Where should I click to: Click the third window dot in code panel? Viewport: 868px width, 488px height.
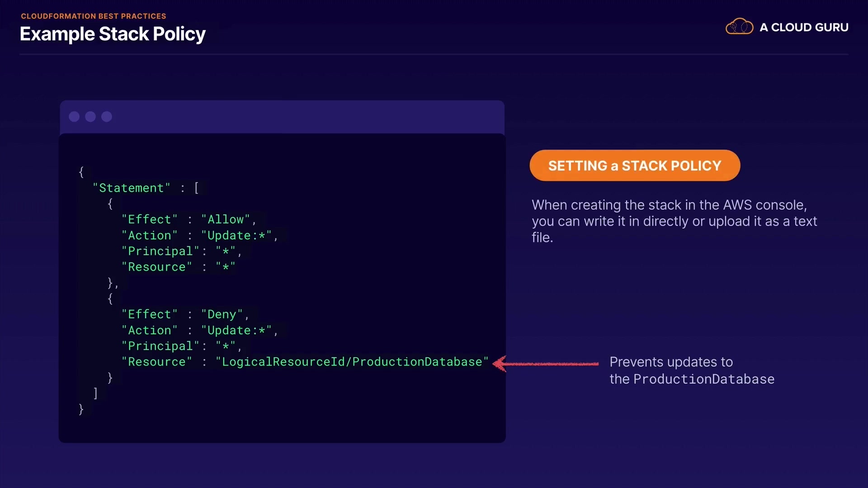tap(107, 117)
